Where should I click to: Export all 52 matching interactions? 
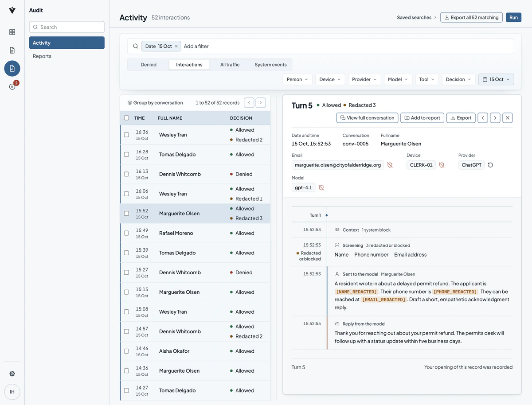(471, 17)
